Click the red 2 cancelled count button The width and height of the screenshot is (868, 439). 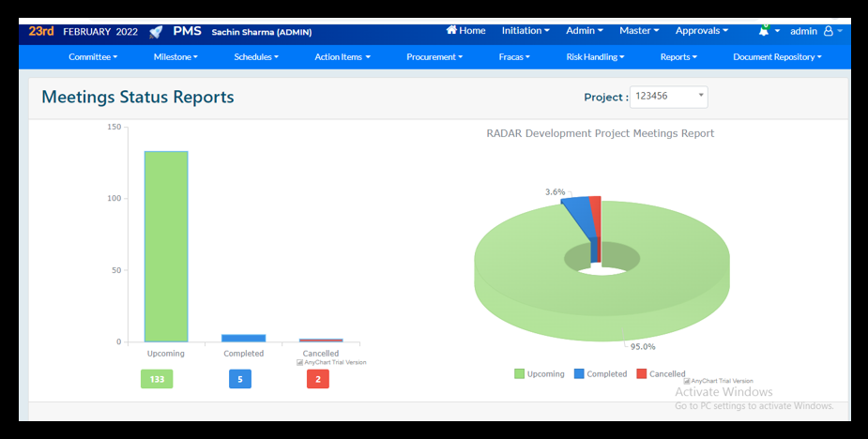coord(318,379)
